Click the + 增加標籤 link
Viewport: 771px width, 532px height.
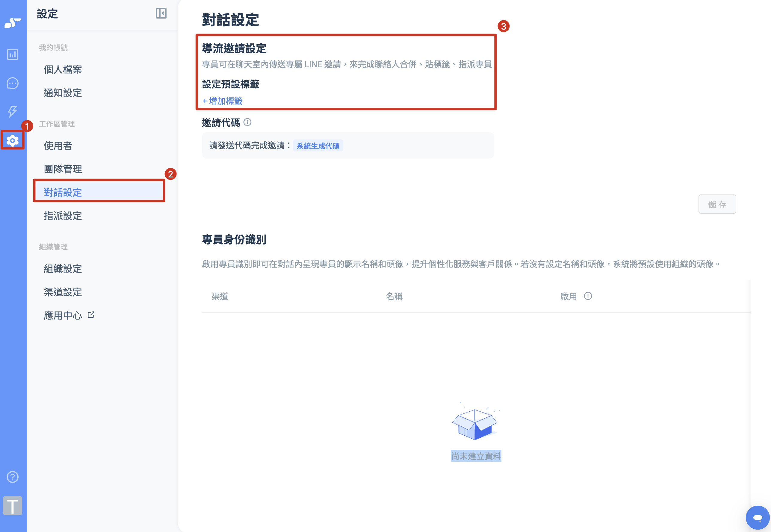point(223,101)
